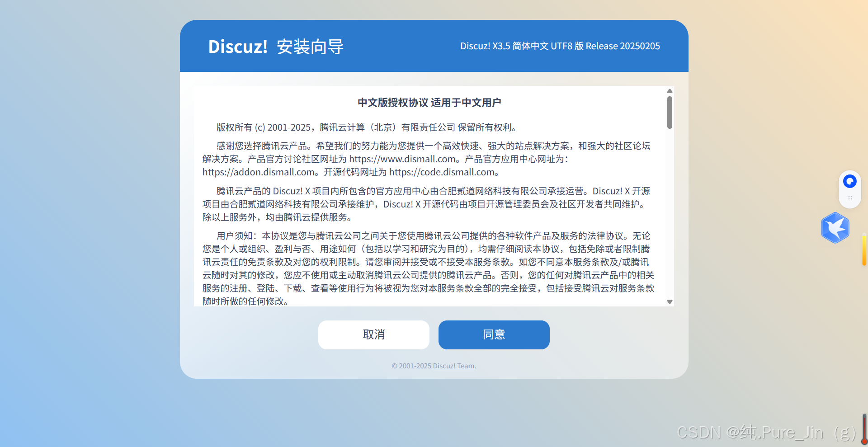This screenshot has width=868, height=447.
Task: Click the scrollbar down arrow of the agreement
Action: coord(670,302)
